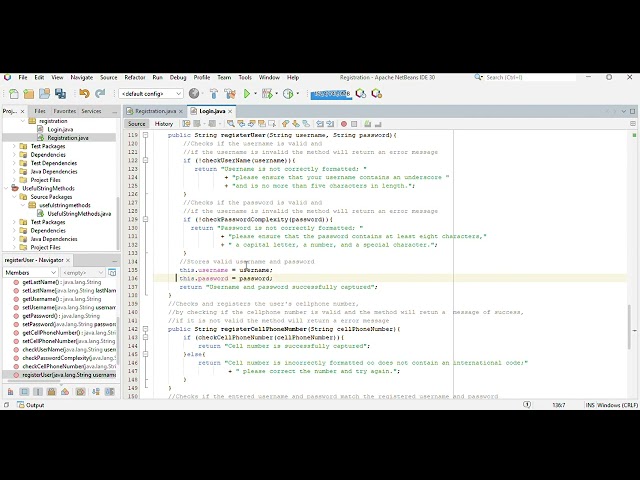This screenshot has height=480, width=640.
Task: Click the Clean and Build Project icon
Action: pos(229,94)
